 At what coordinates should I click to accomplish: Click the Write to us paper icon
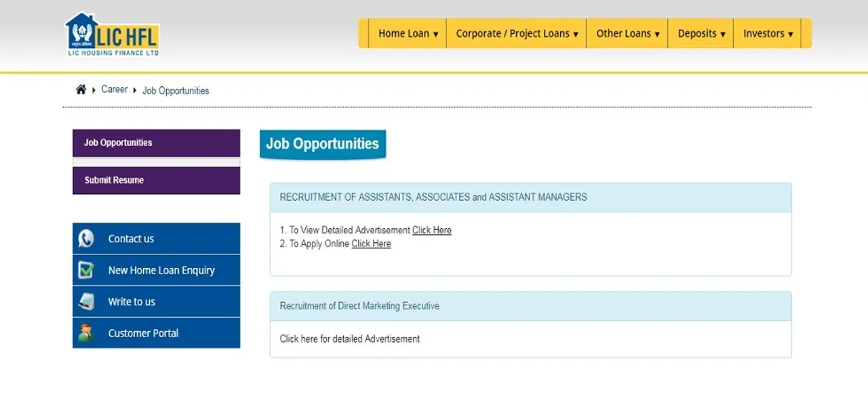coord(86,302)
